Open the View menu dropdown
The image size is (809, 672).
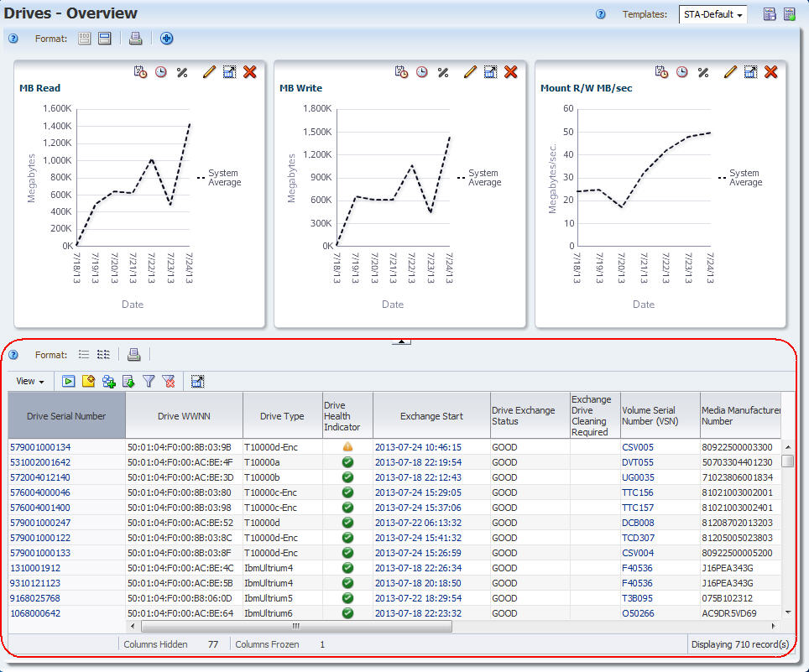[x=30, y=382]
